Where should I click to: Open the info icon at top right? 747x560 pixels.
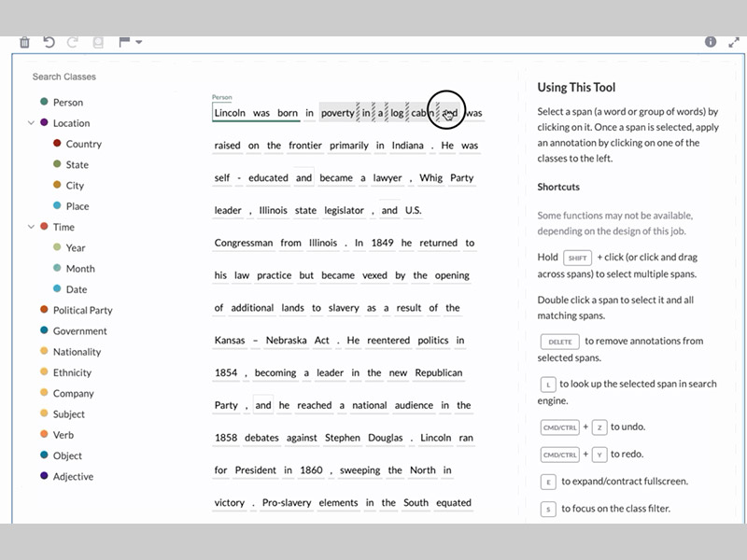[710, 42]
